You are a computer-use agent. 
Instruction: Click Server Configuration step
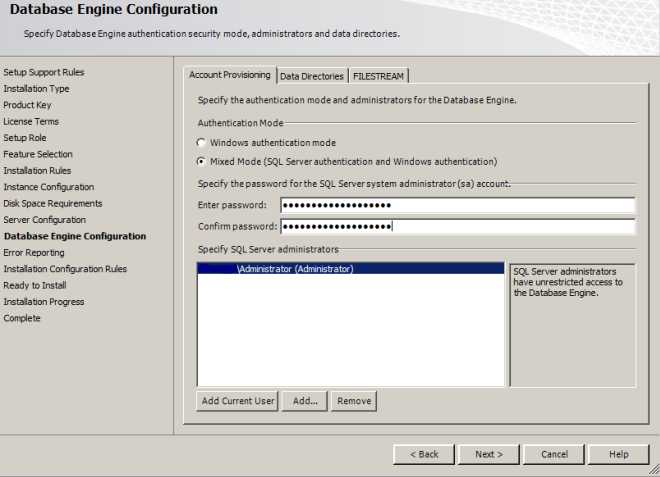(x=45, y=220)
